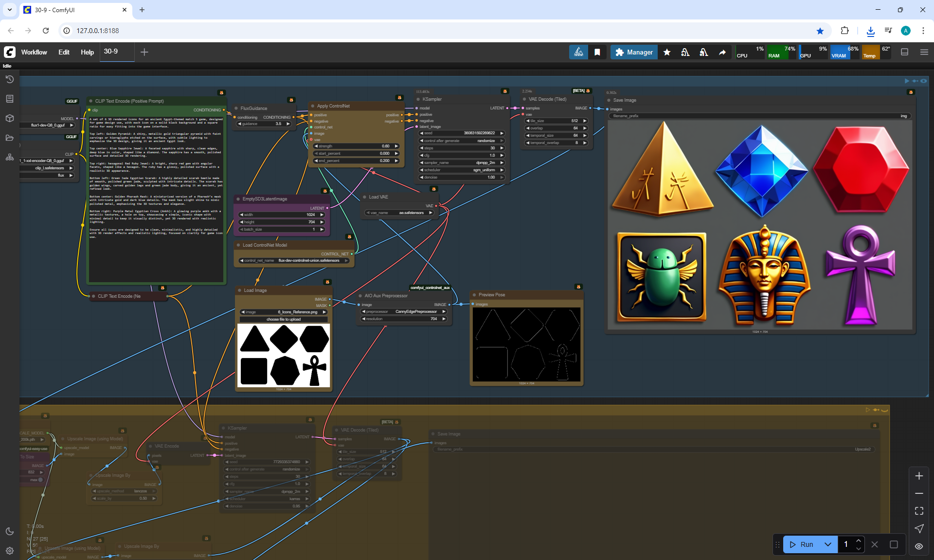Click the share arrow icon in toolbar
Viewport: 934px width, 560px height.
tap(722, 52)
